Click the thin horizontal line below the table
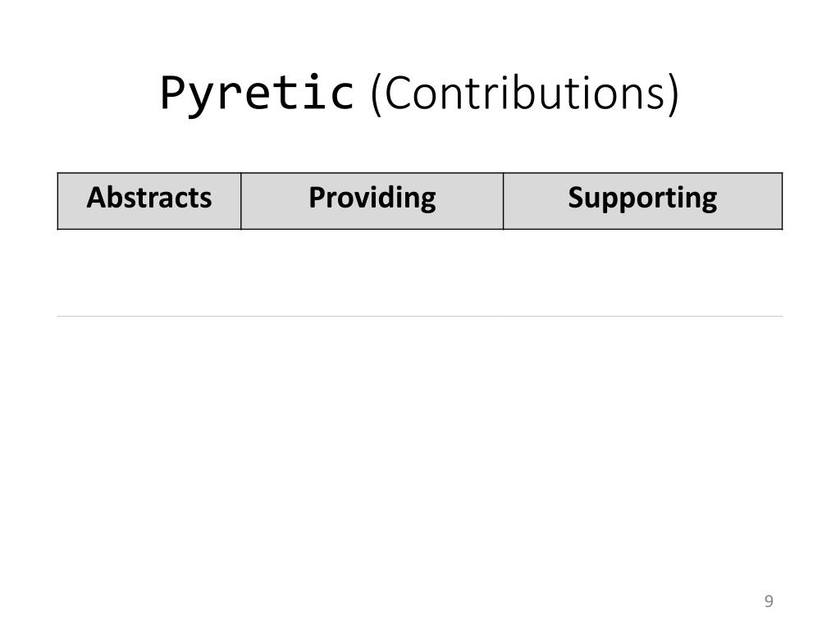 (420, 316)
